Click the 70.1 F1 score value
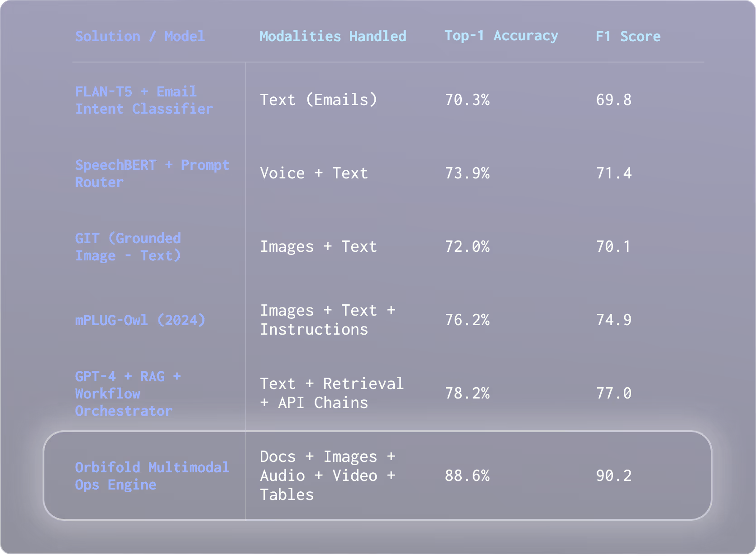This screenshot has width=756, height=557. (613, 246)
